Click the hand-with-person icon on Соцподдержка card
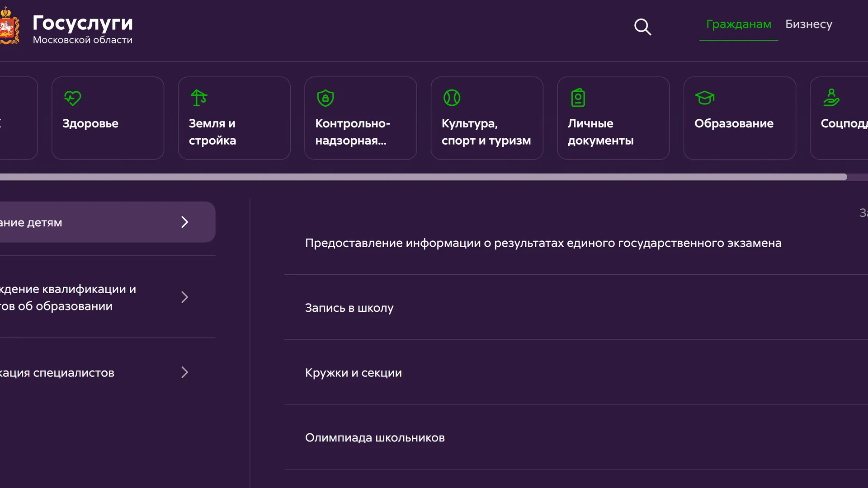Viewport: 868px width, 488px height. pyautogui.click(x=831, y=98)
